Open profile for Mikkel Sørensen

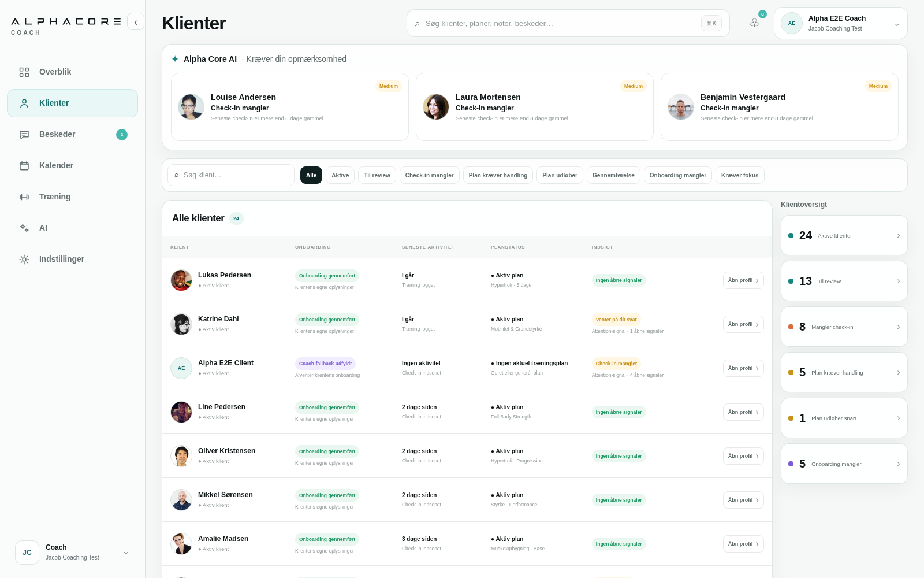[x=743, y=500]
